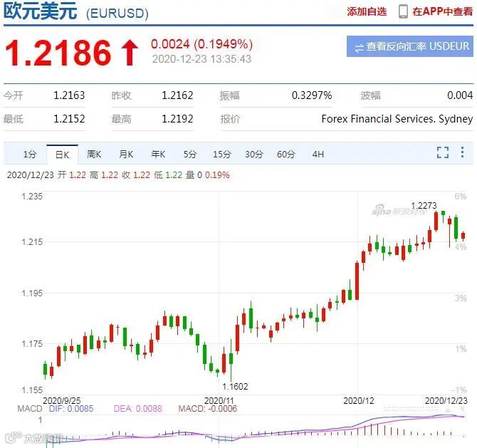Click the 2020/9/25 date axis label

pyautogui.click(x=62, y=400)
